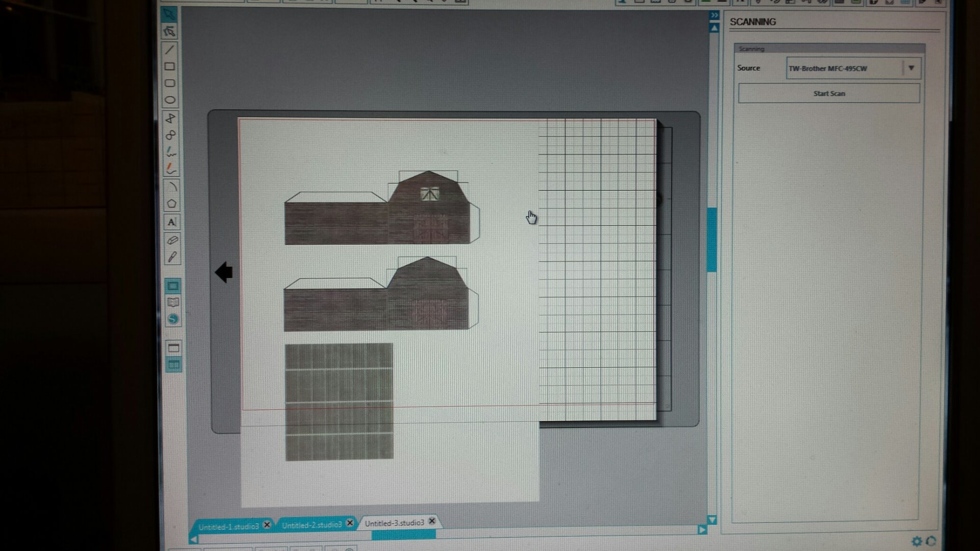Click the Start Scan button
The image size is (980, 551).
[829, 93]
